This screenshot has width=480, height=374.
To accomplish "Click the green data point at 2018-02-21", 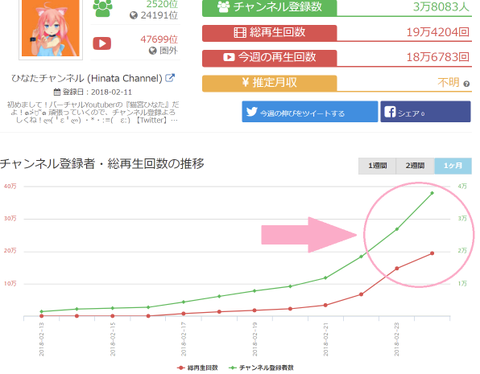I will [326, 278].
